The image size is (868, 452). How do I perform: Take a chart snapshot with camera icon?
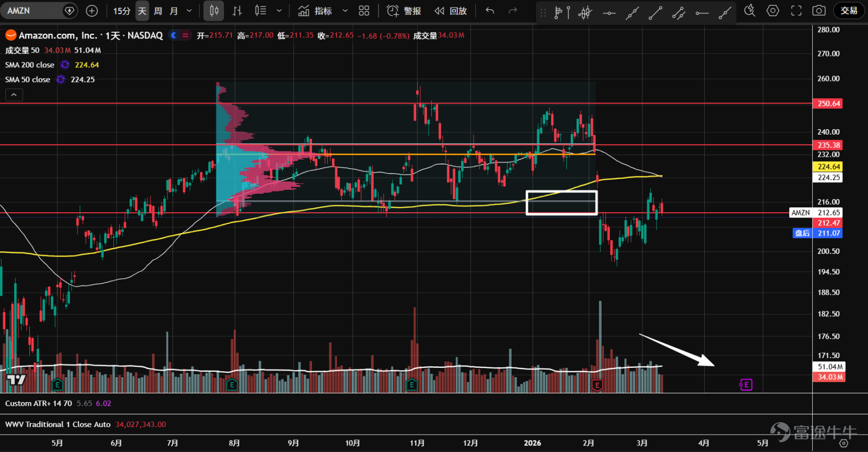[x=819, y=11]
